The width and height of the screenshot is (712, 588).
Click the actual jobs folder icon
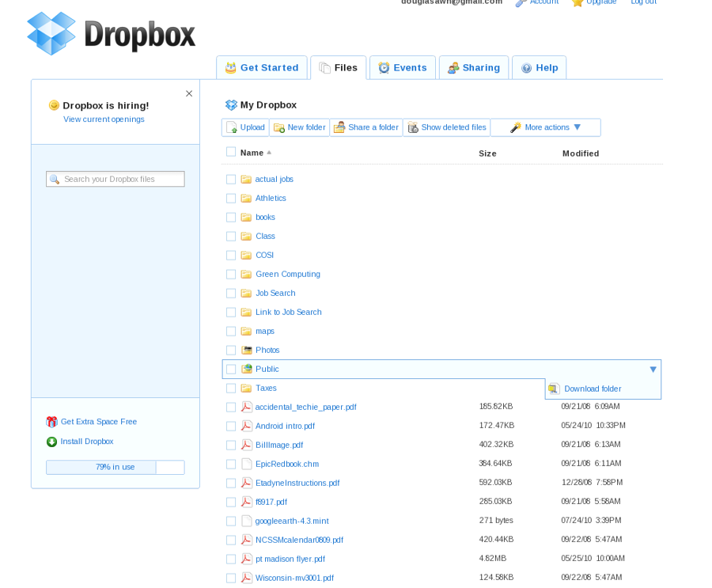point(246,179)
